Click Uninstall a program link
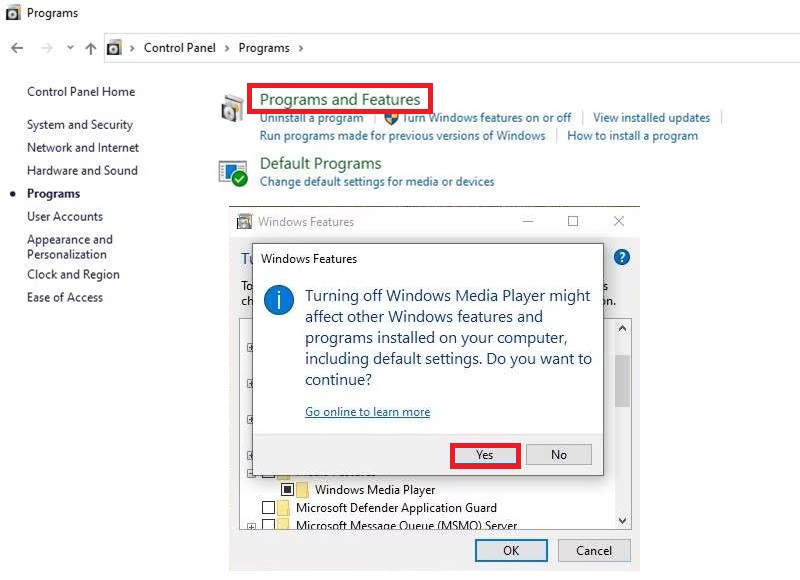Screen dimensions: 800x580 (312, 118)
